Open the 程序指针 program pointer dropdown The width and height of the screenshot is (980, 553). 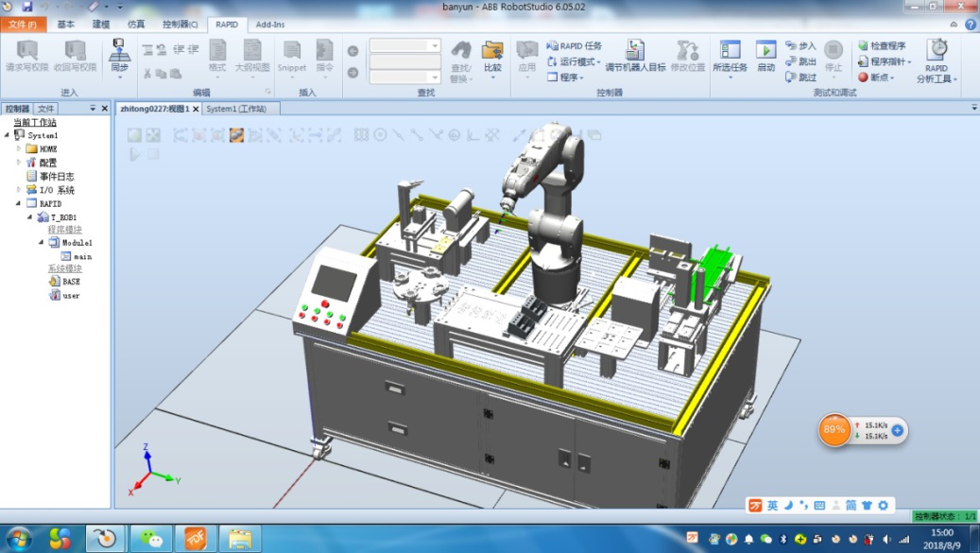[885, 61]
